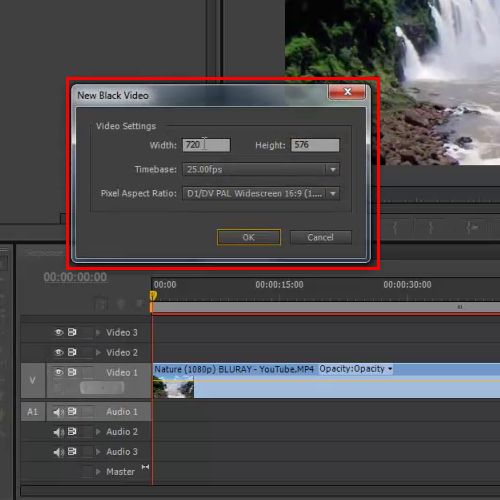Image resolution: width=500 pixels, height=500 pixels.
Task: Toggle track output eye for Video 3
Action: 59,332
